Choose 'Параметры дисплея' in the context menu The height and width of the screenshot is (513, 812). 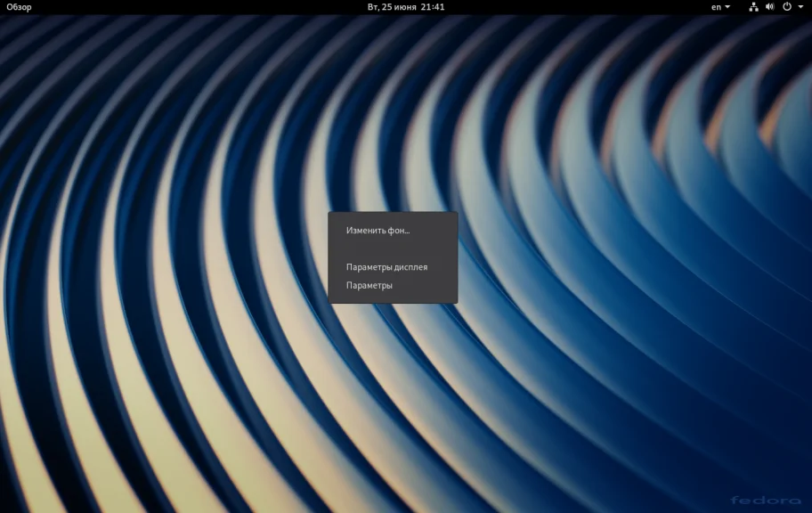coord(386,267)
